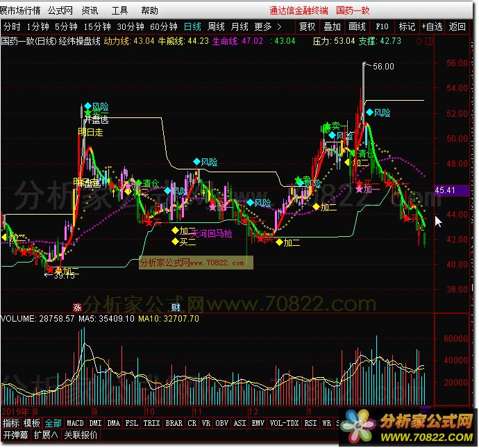The height and width of the screenshot is (448, 479).
Task: Switch indicator to FSL
Action: click(x=132, y=423)
